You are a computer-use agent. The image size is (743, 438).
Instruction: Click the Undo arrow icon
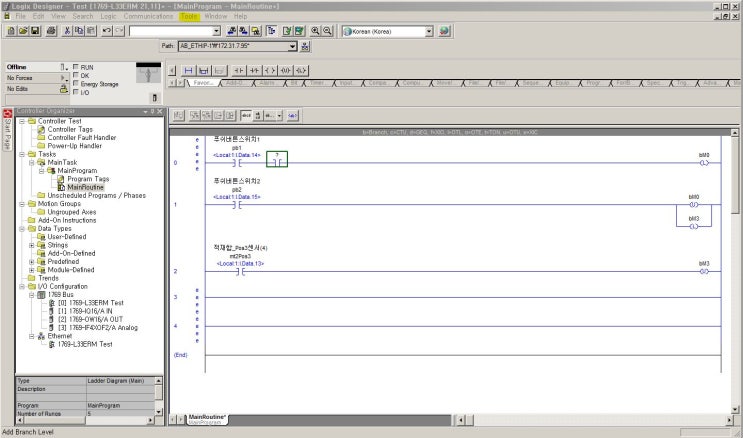[x=106, y=32]
